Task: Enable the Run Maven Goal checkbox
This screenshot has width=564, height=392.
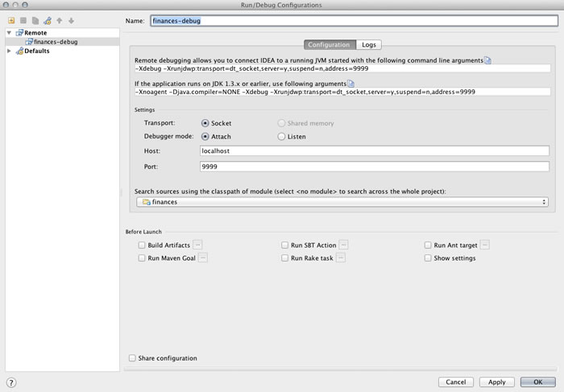Action: [142, 258]
